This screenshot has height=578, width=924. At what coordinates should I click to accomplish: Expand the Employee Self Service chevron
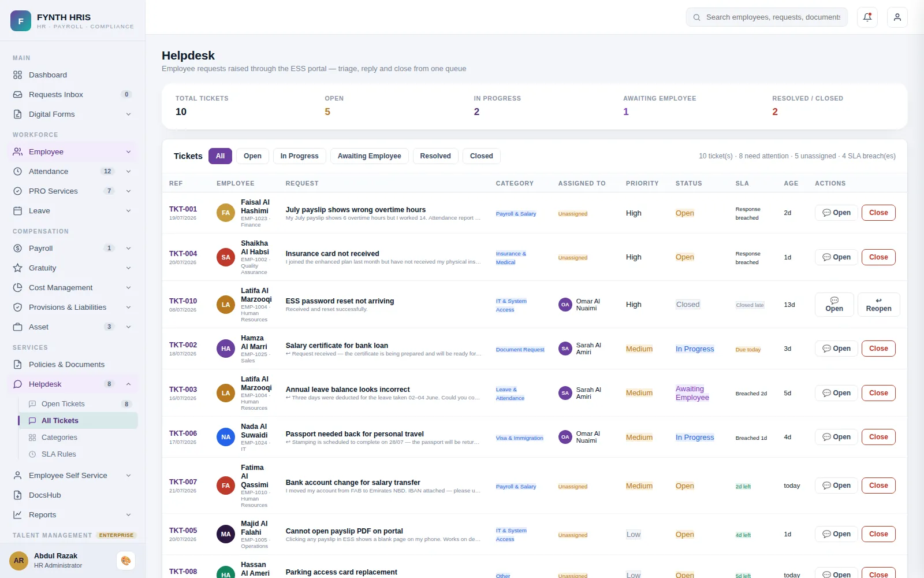(x=128, y=476)
